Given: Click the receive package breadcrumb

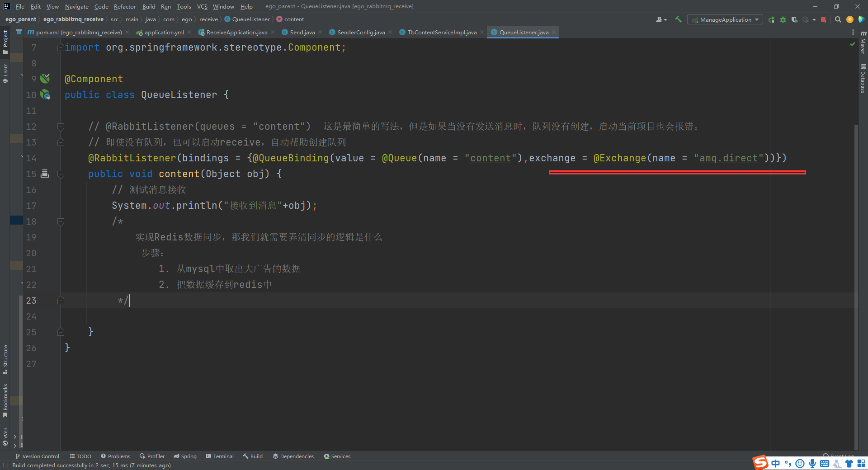Looking at the screenshot, I should pos(208,19).
